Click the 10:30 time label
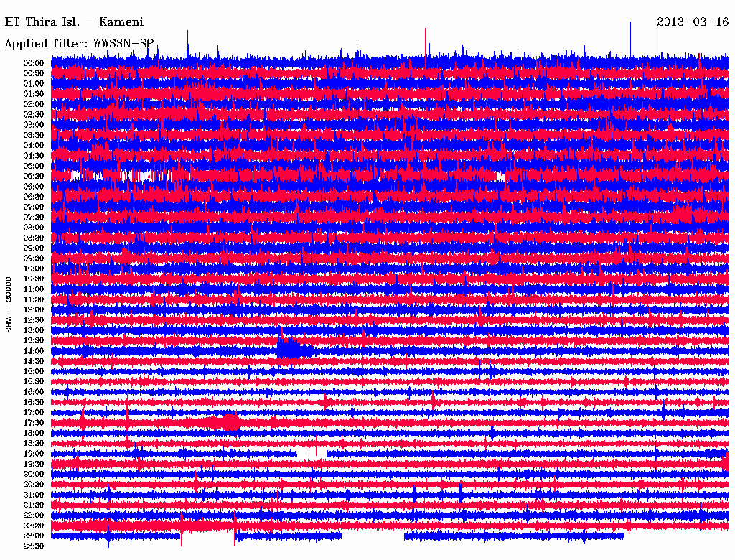 pos(34,279)
